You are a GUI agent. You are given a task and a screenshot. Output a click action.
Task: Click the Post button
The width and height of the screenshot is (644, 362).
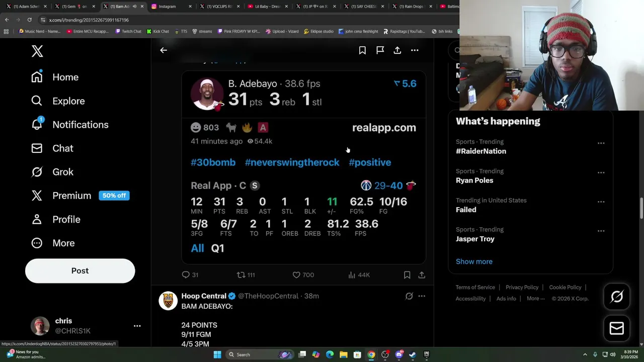[x=80, y=270]
